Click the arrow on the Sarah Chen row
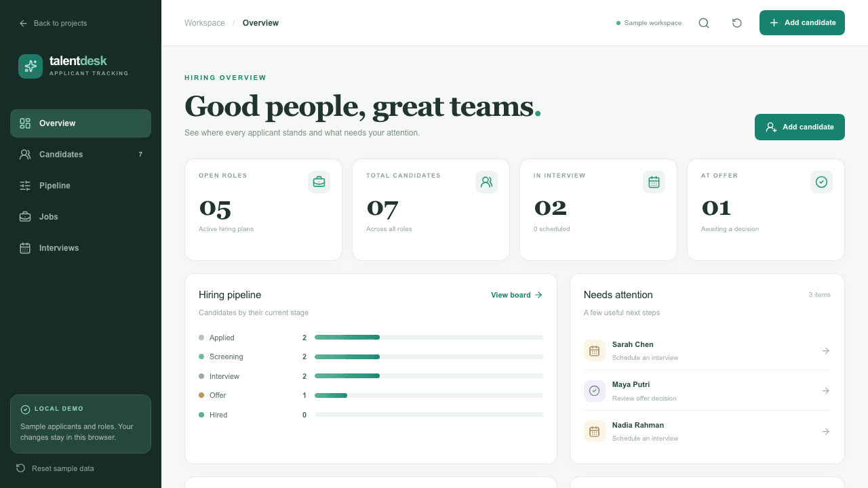The width and height of the screenshot is (868, 488). (x=825, y=350)
